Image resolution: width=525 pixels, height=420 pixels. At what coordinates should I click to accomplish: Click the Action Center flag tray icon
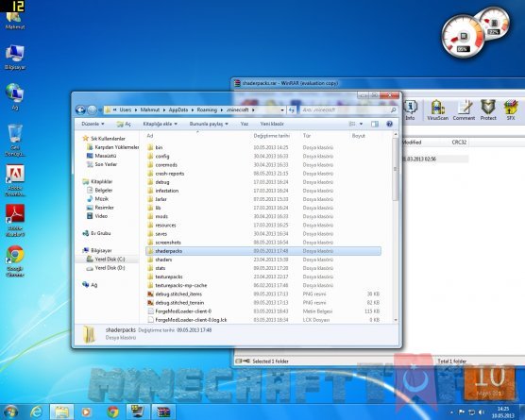462,412
